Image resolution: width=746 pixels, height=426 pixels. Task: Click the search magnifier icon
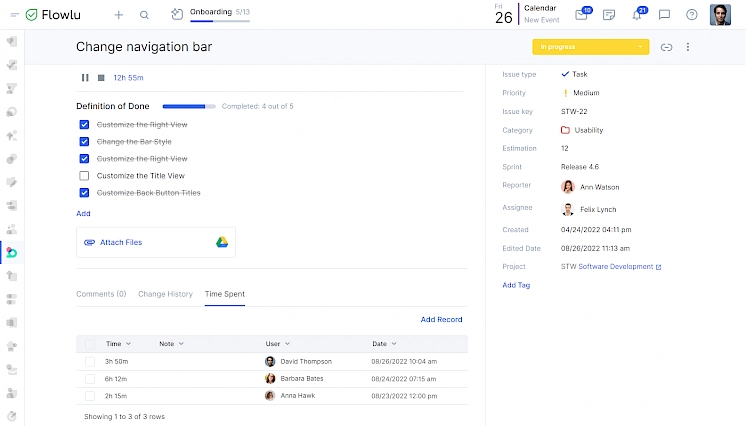tap(145, 15)
